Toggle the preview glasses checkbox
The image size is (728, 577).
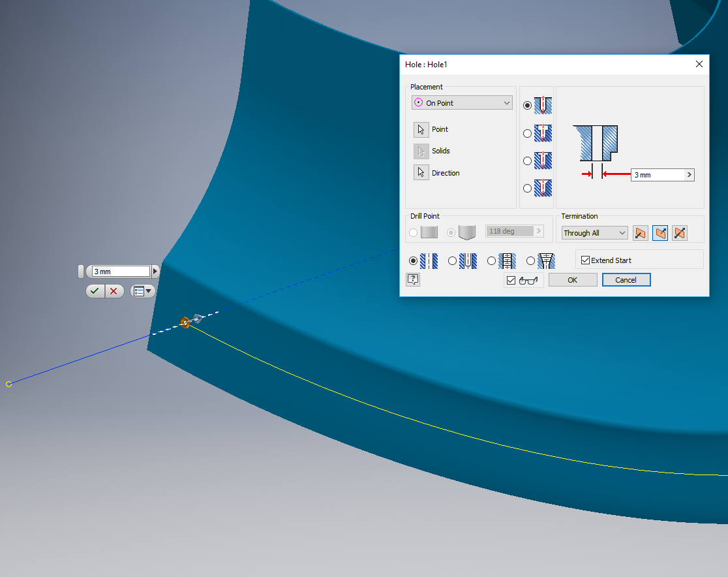coord(511,280)
